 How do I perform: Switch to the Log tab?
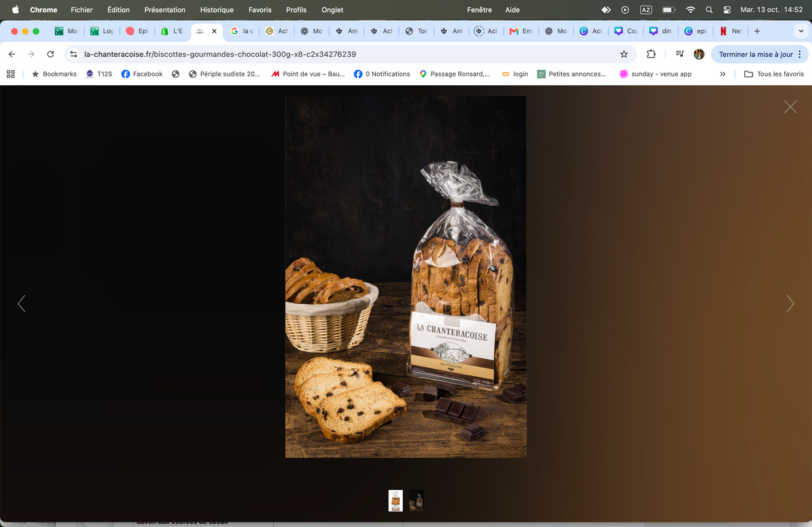click(x=102, y=31)
